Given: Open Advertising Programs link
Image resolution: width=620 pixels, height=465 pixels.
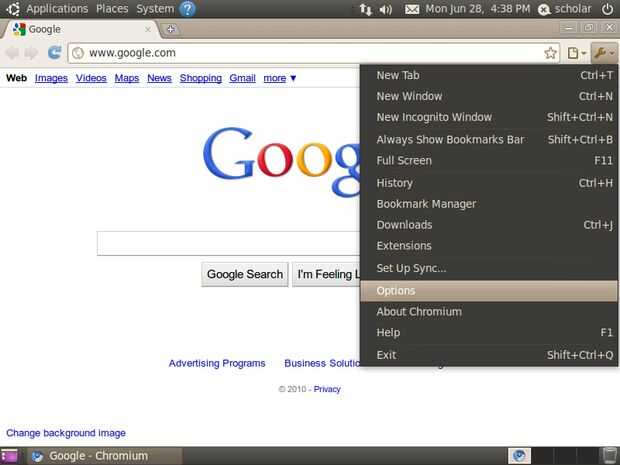Looking at the screenshot, I should (217, 363).
